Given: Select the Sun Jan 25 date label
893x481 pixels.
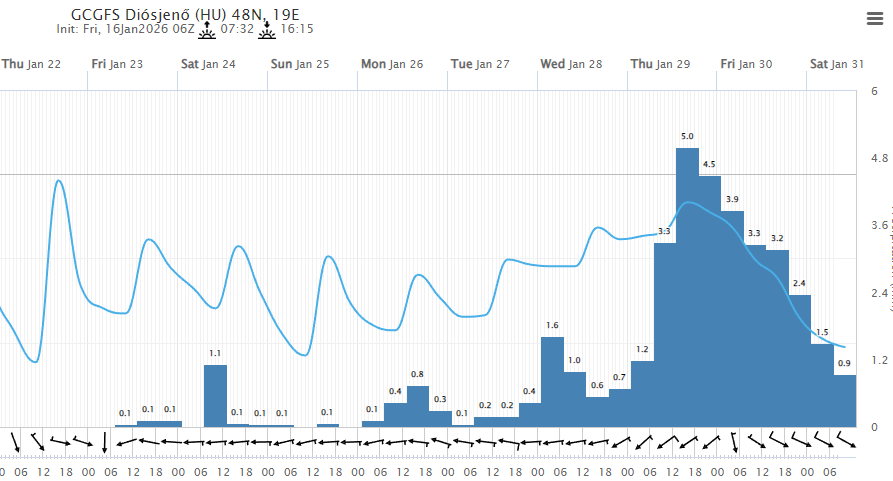Looking at the screenshot, I should coord(300,64).
